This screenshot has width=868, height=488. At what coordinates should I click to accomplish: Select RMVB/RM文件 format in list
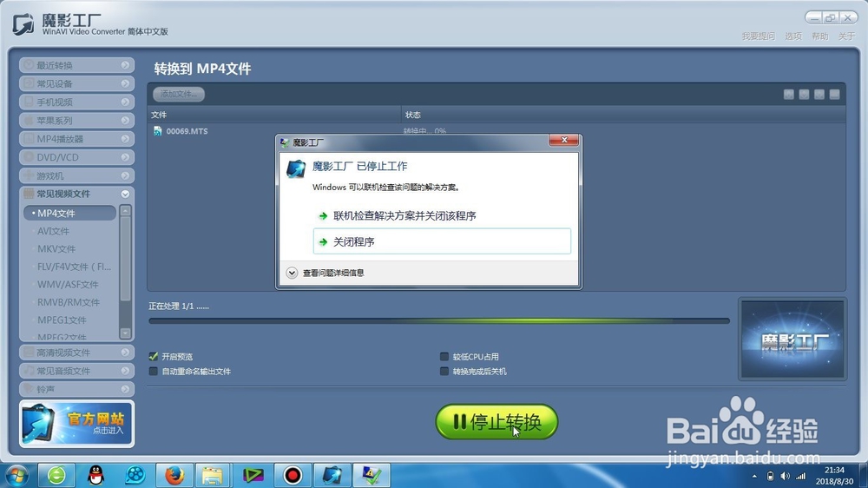[x=69, y=302]
